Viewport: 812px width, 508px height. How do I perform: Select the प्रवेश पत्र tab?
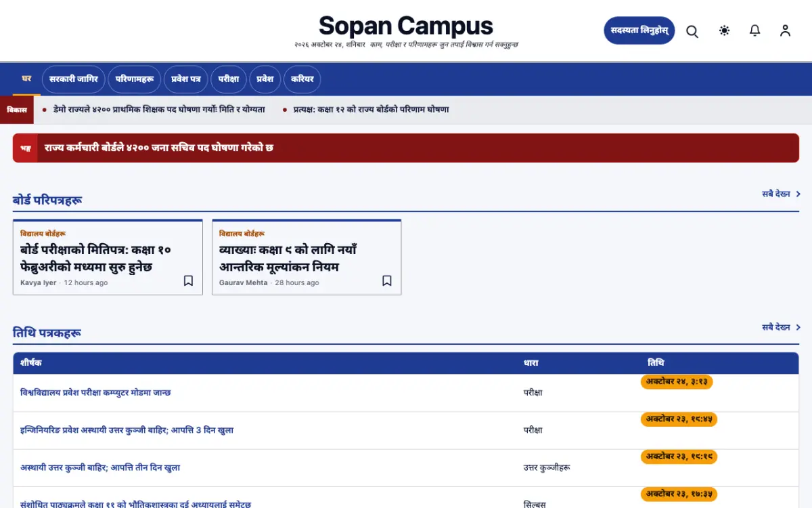pos(186,79)
